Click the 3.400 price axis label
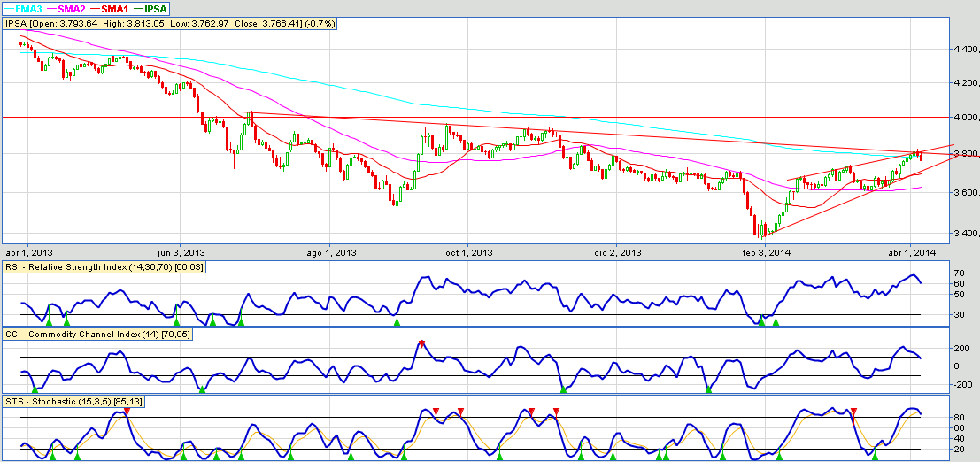This screenshot has height=462, width=980. click(967, 234)
